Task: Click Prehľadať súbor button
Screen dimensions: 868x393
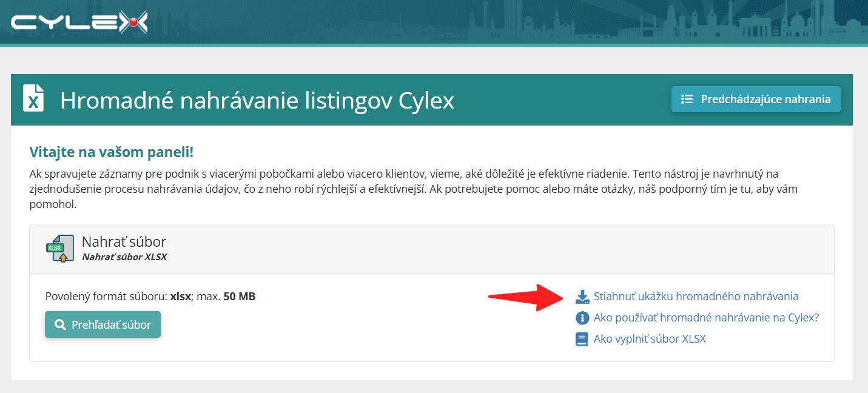Action: [103, 324]
